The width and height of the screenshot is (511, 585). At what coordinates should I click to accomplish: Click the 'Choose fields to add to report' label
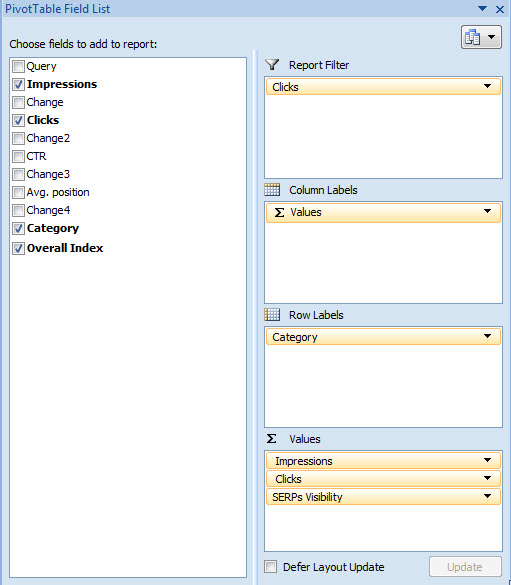[x=83, y=44]
